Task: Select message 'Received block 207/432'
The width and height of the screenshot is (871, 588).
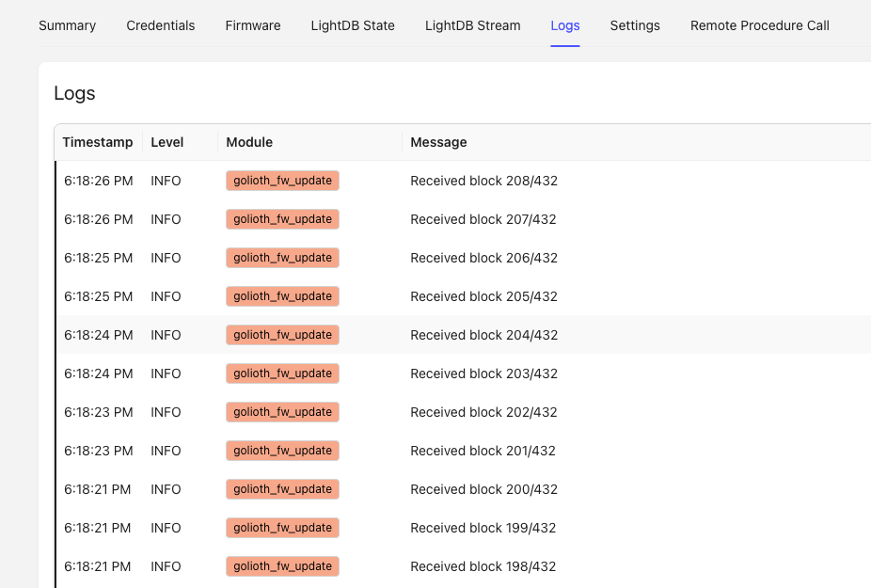Action: [483, 219]
